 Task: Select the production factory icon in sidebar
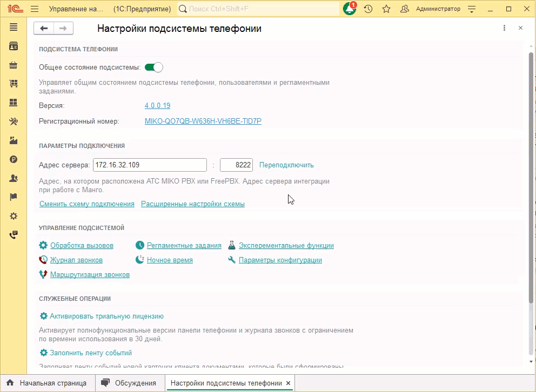coord(14,140)
